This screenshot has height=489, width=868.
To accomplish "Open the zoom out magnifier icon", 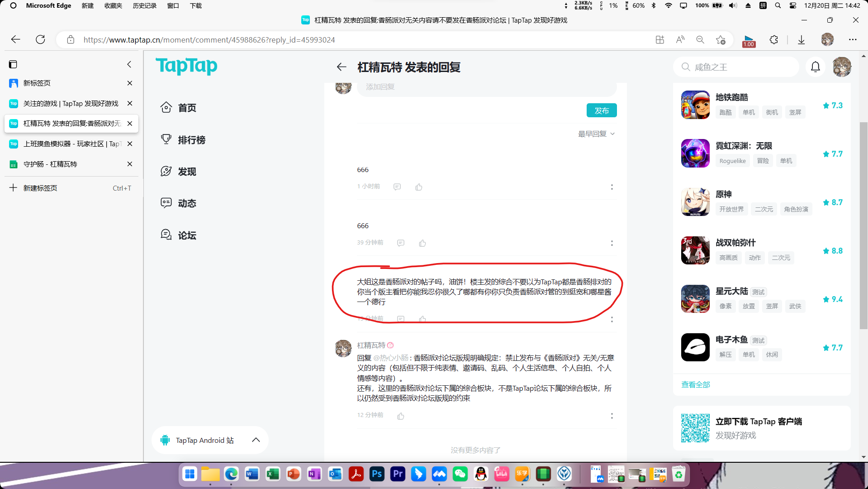I will 700,40.
